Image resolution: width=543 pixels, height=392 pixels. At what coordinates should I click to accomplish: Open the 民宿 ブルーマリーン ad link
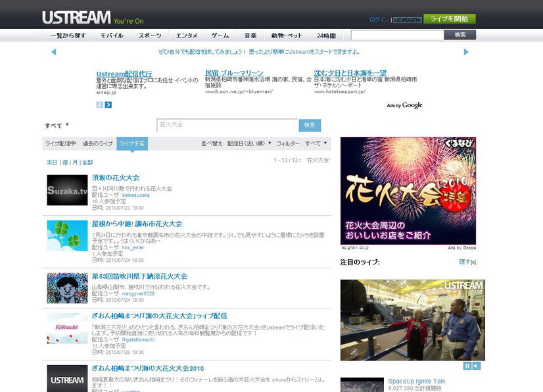(234, 73)
